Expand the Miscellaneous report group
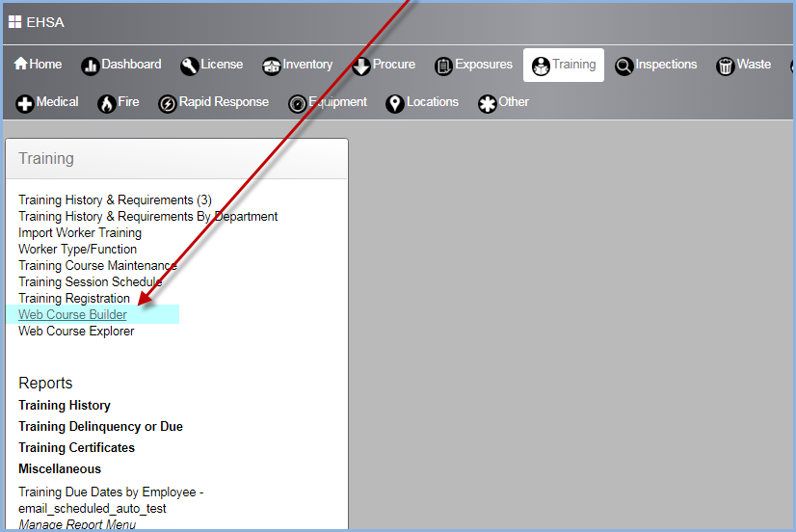 pos(60,469)
